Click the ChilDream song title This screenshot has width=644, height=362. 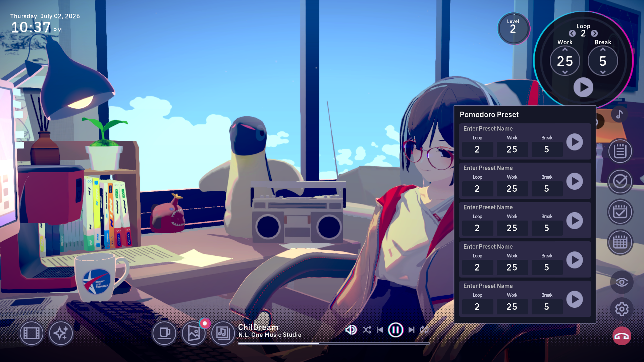click(x=258, y=327)
